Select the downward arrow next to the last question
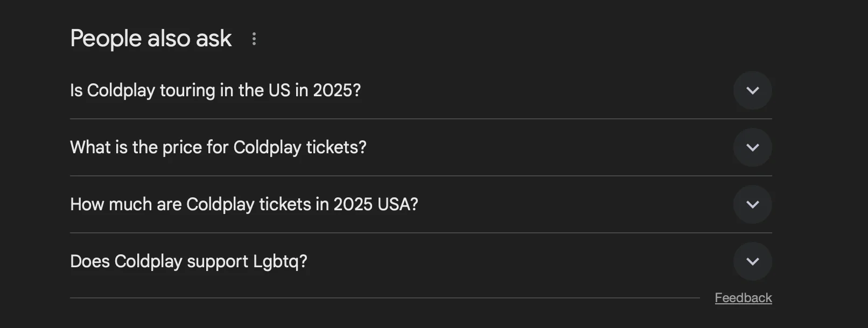 [x=752, y=261]
